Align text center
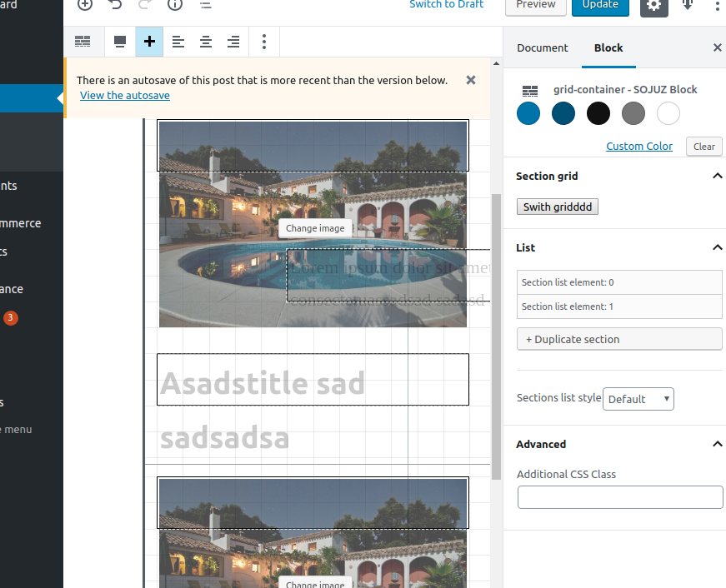The width and height of the screenshot is (726, 588). [206, 42]
